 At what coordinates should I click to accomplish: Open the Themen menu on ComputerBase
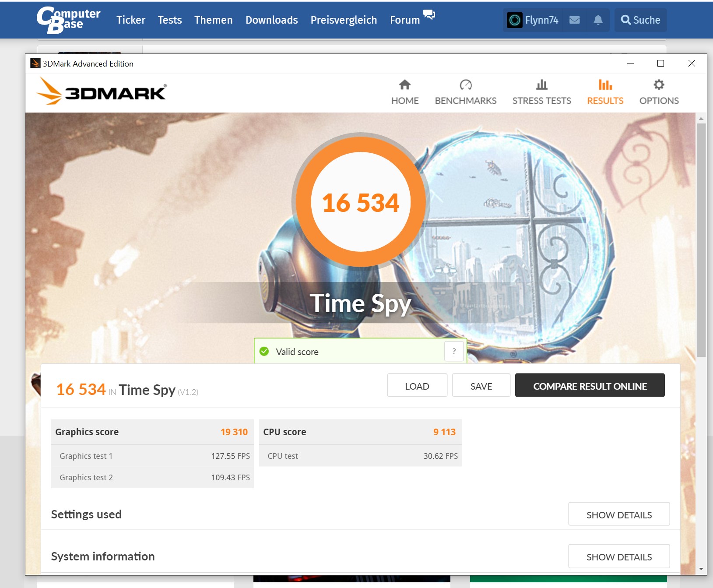tap(214, 20)
